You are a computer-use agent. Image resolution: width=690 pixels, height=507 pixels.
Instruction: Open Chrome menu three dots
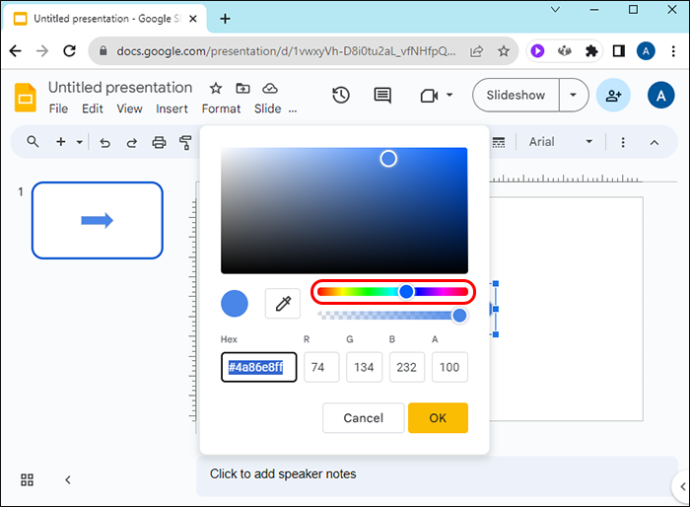[x=673, y=51]
